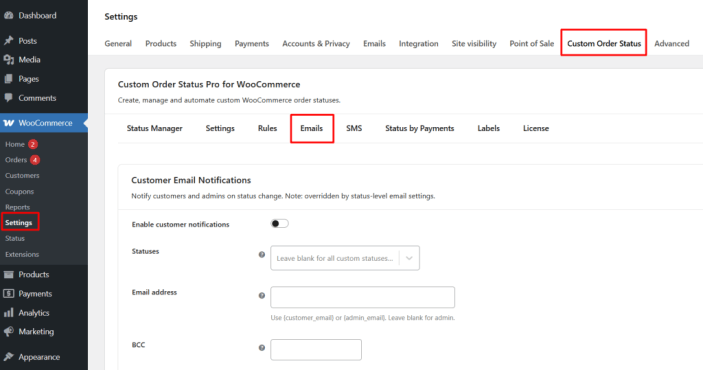Open the License sub-tab
703x370 pixels.
pyautogui.click(x=536, y=128)
